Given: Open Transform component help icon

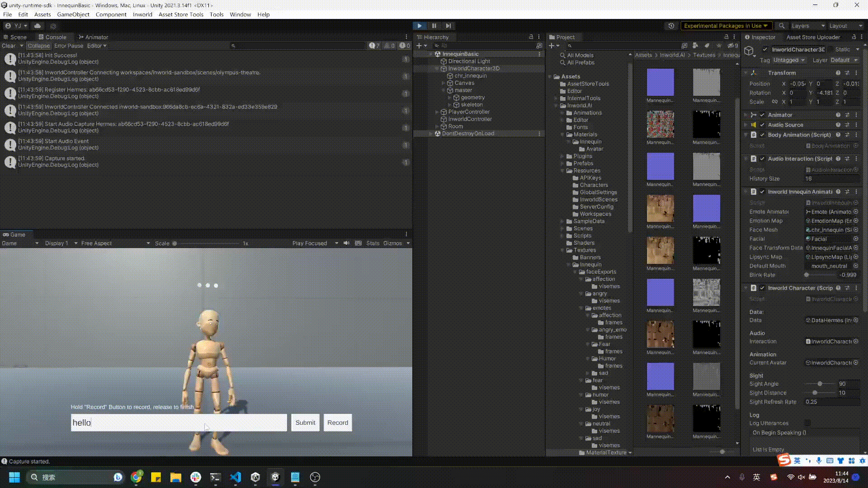Looking at the screenshot, I should click(x=838, y=73).
